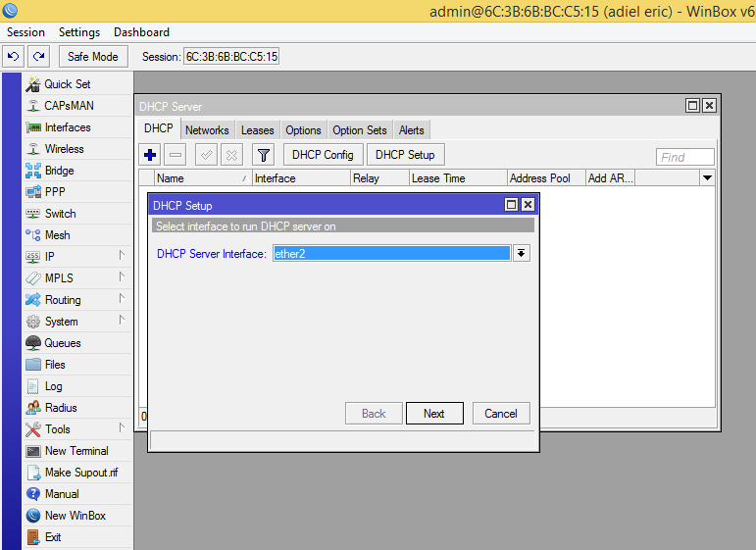
Task: Open the column selector dropdown in DHCP Server
Action: click(707, 177)
